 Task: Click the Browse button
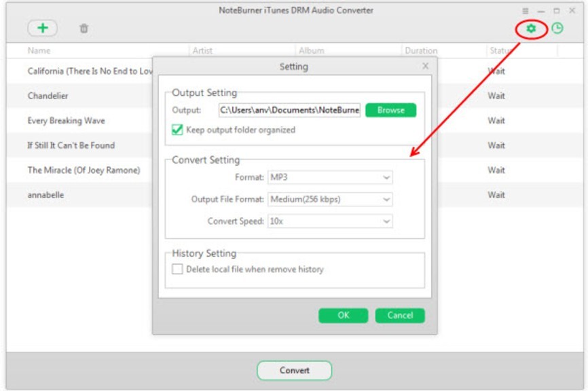click(x=390, y=110)
